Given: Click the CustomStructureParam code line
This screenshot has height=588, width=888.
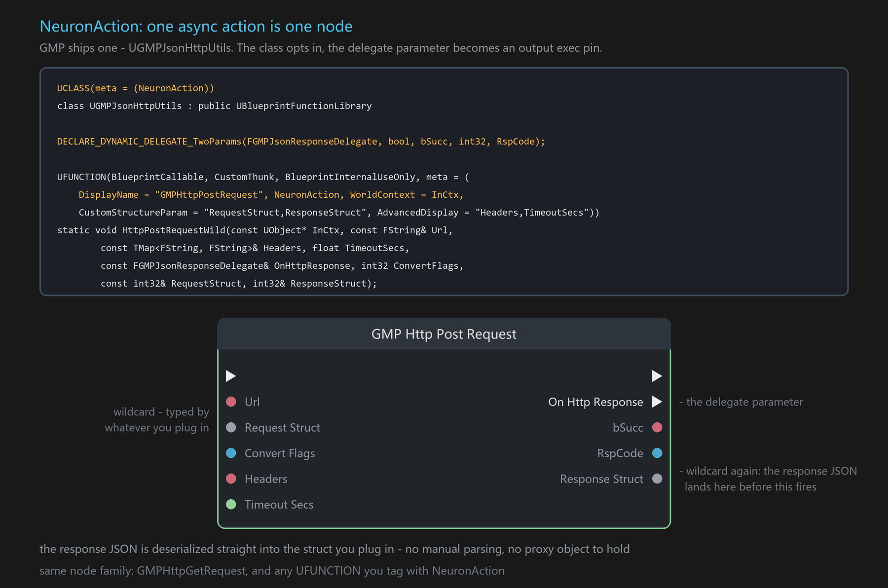Looking at the screenshot, I should coord(339,212).
